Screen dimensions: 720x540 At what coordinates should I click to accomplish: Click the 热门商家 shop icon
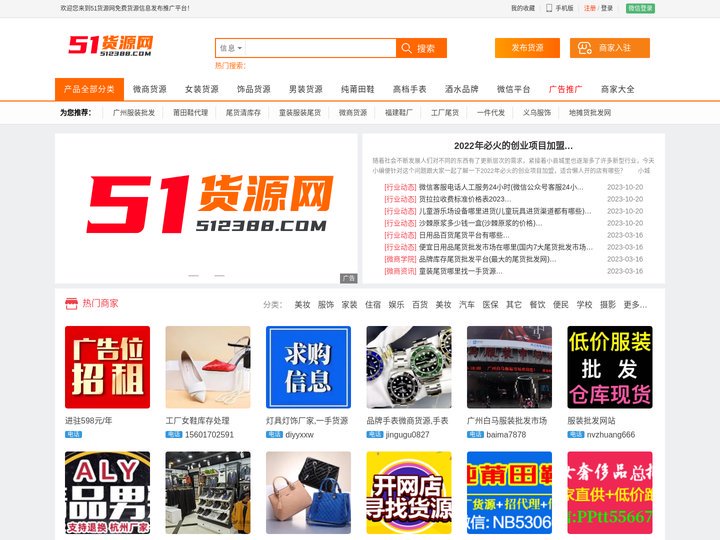[71, 304]
